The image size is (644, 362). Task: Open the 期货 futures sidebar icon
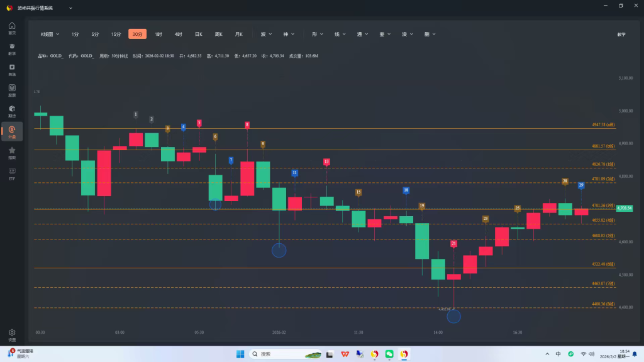tap(12, 111)
